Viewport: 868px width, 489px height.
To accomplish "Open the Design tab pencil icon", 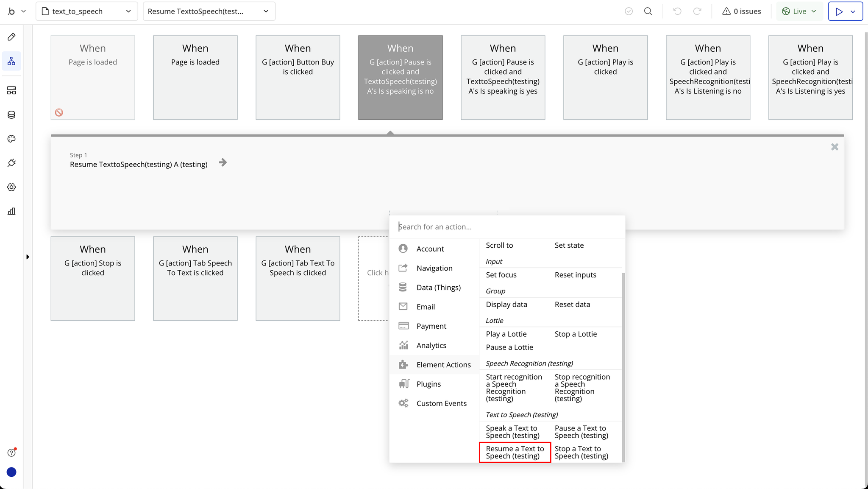I will pos(11,37).
